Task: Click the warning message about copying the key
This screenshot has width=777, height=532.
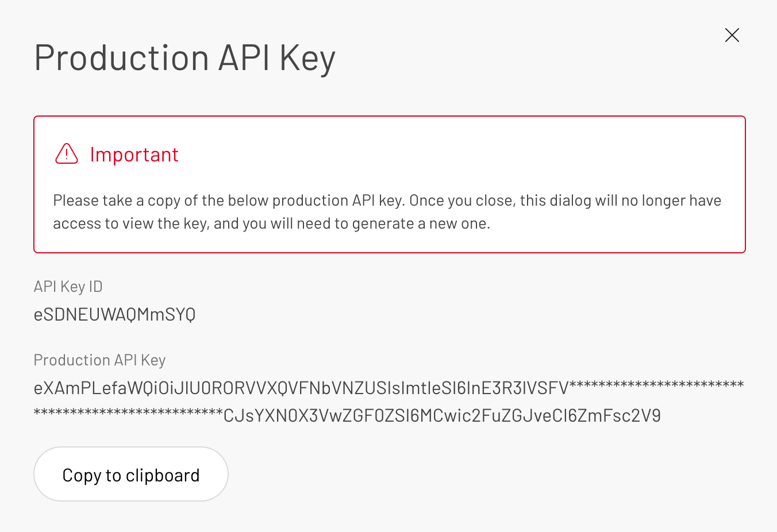Action: click(x=386, y=211)
